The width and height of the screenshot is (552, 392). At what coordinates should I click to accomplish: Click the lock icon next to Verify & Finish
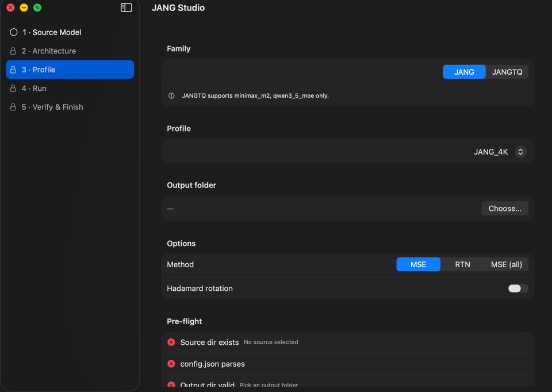13,107
